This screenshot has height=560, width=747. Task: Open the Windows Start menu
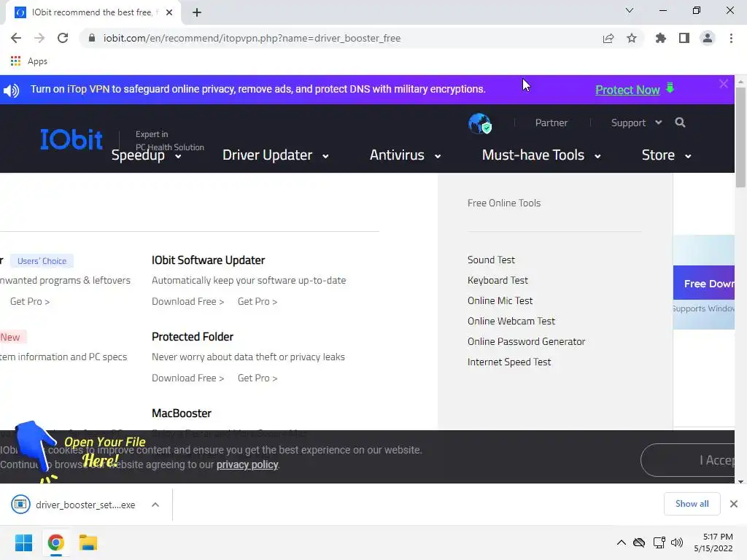[x=23, y=542]
